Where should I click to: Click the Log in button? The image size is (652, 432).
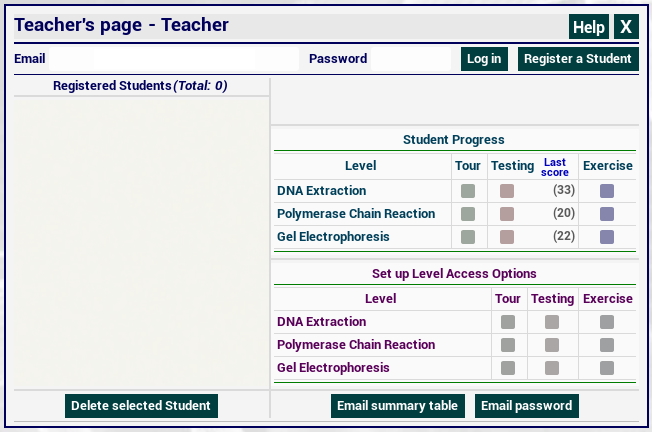click(x=484, y=59)
